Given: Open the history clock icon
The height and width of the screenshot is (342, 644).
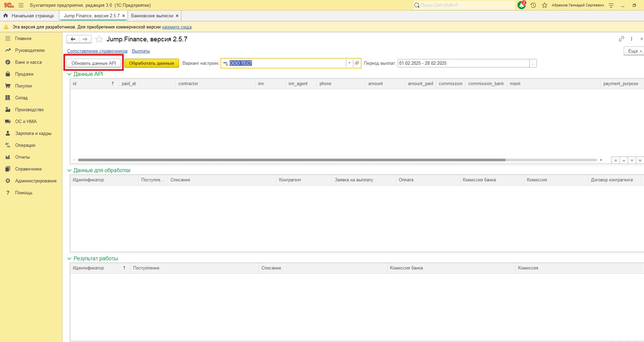Looking at the screenshot, I should (533, 5).
